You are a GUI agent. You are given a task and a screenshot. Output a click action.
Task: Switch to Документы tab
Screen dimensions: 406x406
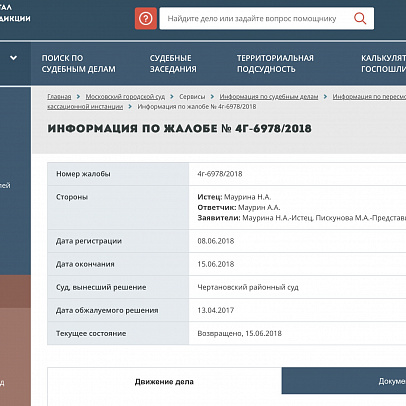click(x=344, y=381)
